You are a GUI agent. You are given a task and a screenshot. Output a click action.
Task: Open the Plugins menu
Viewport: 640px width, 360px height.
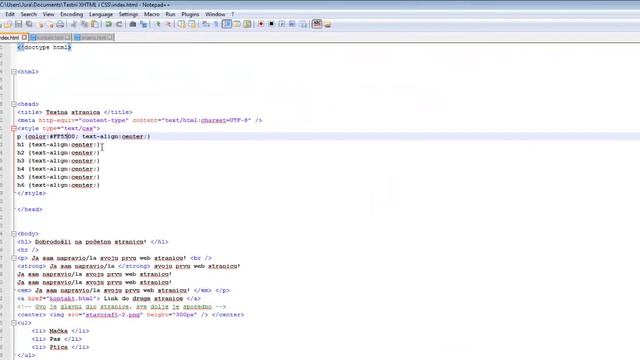pyautogui.click(x=190, y=14)
